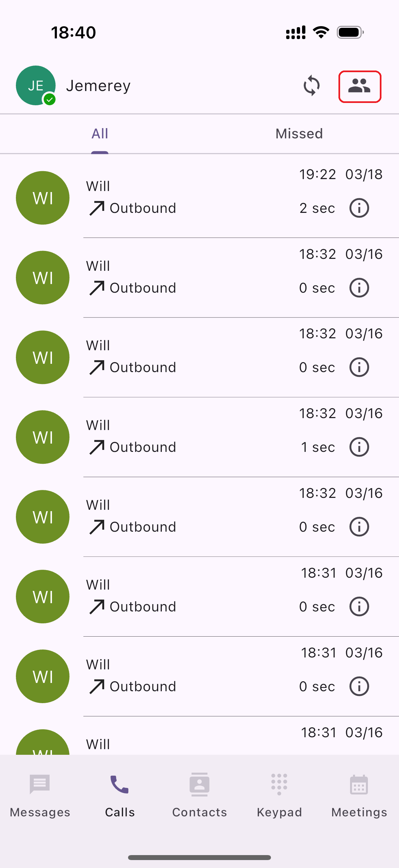Select the All calls tab
This screenshot has width=399, height=868.
tap(100, 134)
